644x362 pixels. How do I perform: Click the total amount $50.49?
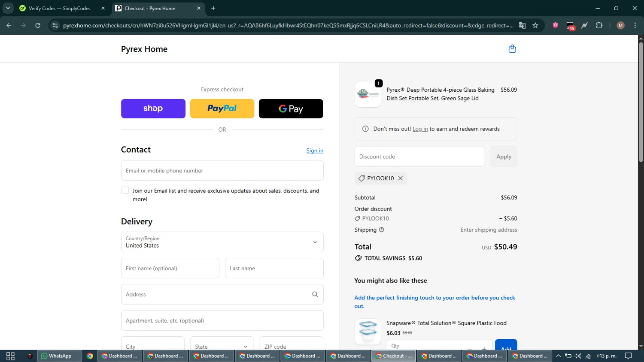[505, 247]
